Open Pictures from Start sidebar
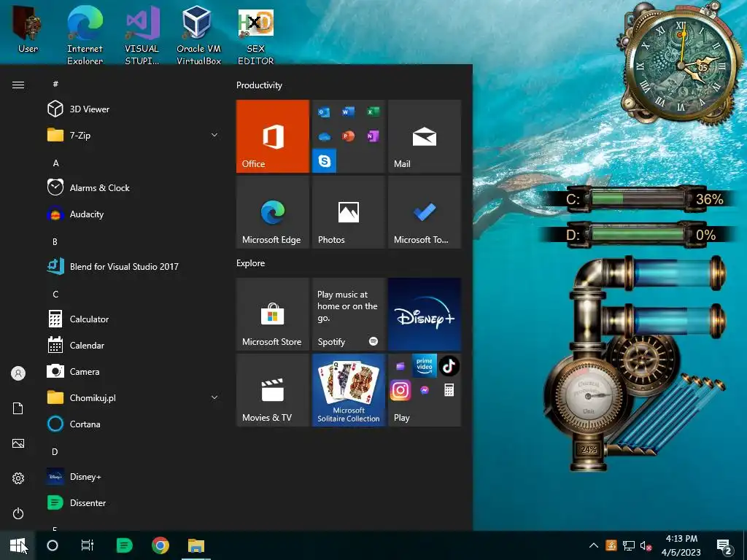This screenshot has height=560, width=747. point(18,443)
